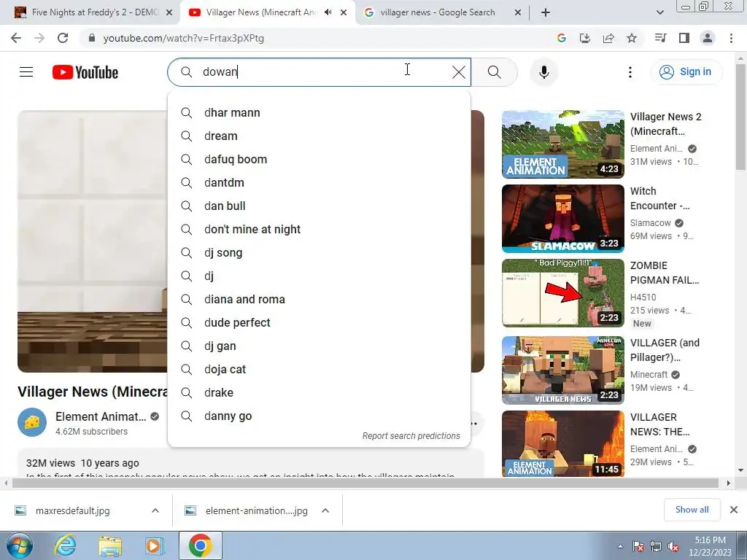The image size is (747, 560).
Task: Share this page using the share icon
Action: (608, 38)
